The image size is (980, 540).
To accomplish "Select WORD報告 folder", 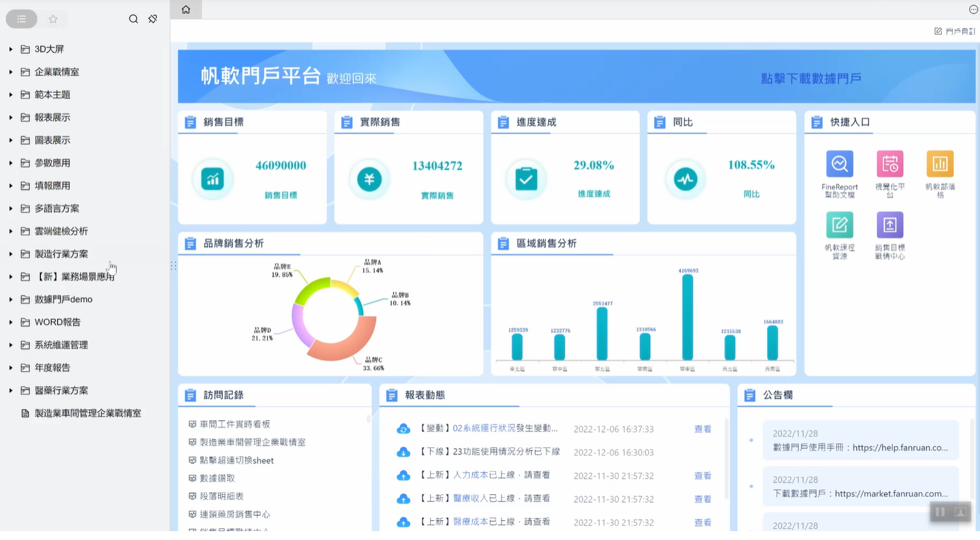I will 57,322.
